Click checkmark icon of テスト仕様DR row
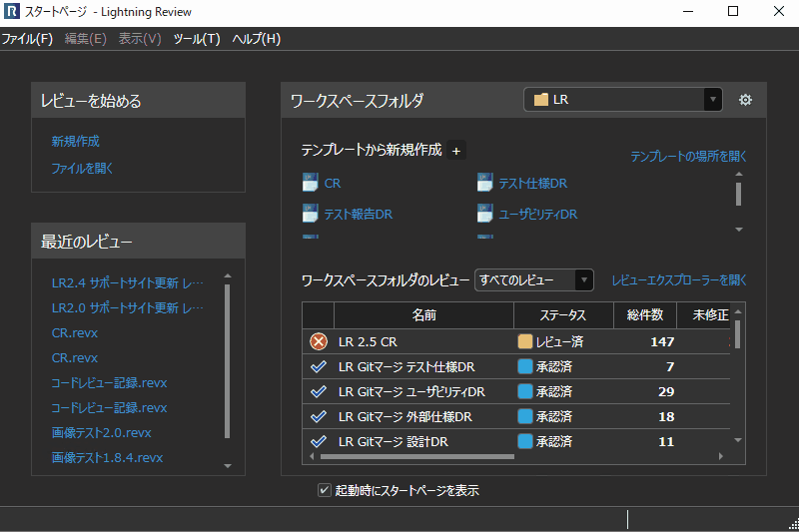 point(319,366)
